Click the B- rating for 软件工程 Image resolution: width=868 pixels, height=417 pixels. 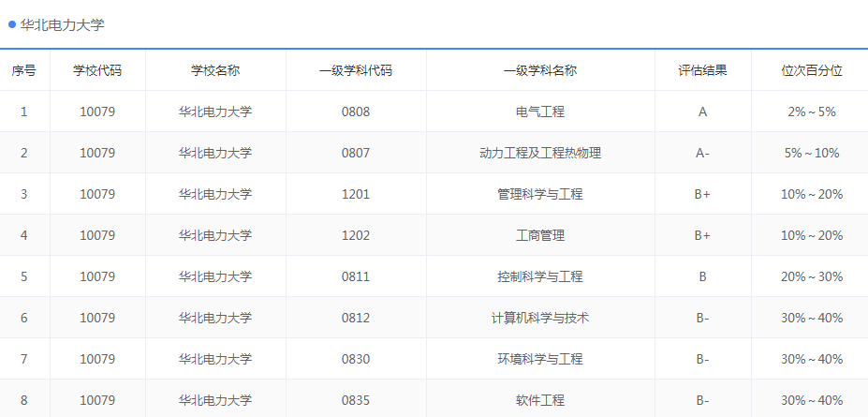point(702,400)
